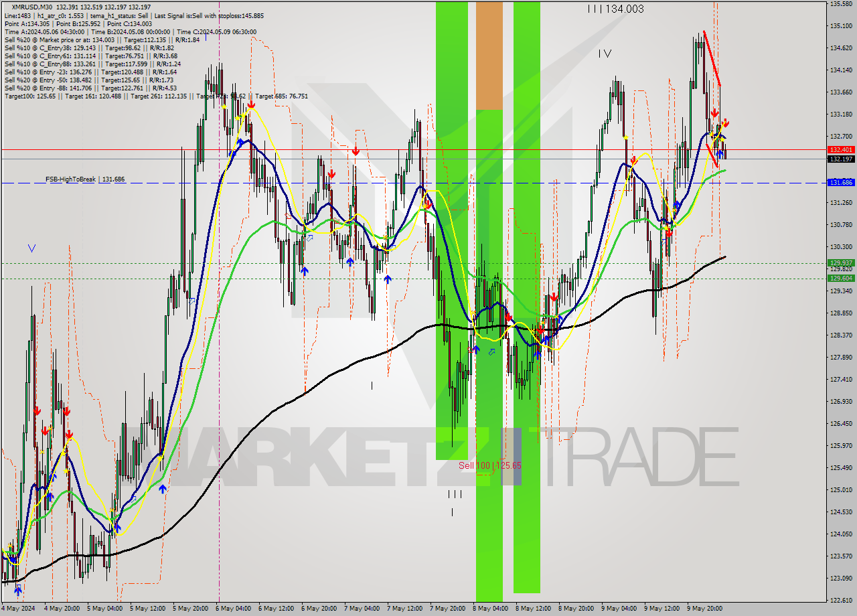Click 134.620 on the price scale
Screen dimensions: 857x616
841,48
